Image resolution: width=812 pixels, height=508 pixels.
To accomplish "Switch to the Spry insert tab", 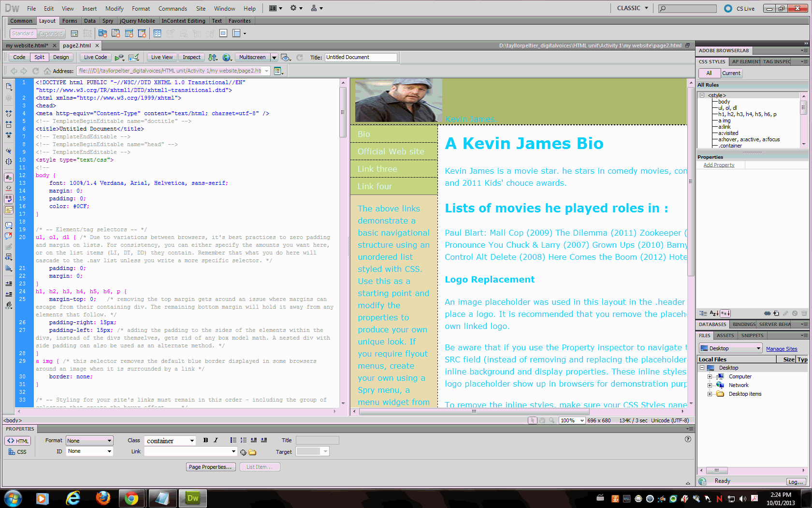I will [x=108, y=21].
